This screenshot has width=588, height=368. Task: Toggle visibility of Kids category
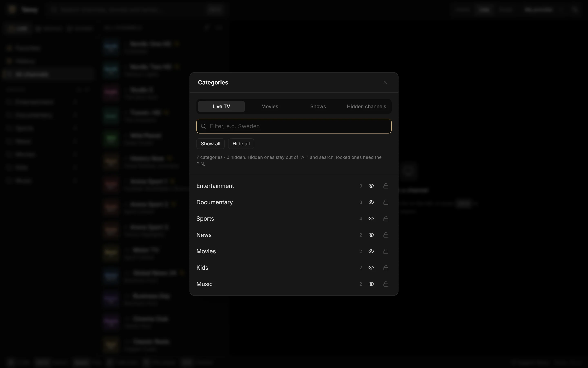[x=371, y=268]
